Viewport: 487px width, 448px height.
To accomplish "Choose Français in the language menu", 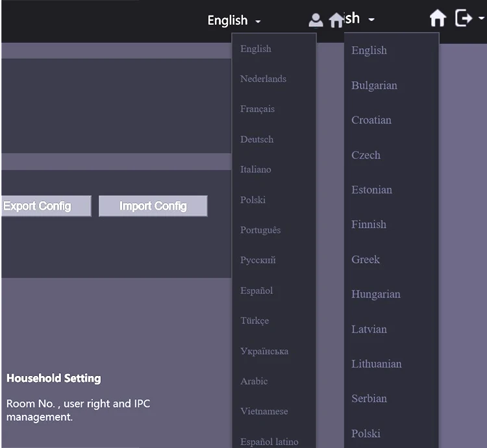I will pyautogui.click(x=257, y=109).
